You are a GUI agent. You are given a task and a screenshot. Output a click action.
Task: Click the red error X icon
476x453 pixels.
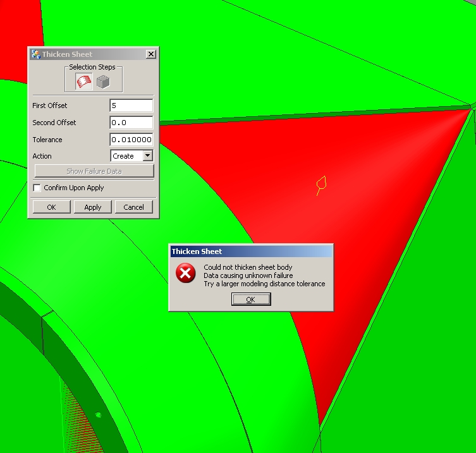(x=185, y=273)
